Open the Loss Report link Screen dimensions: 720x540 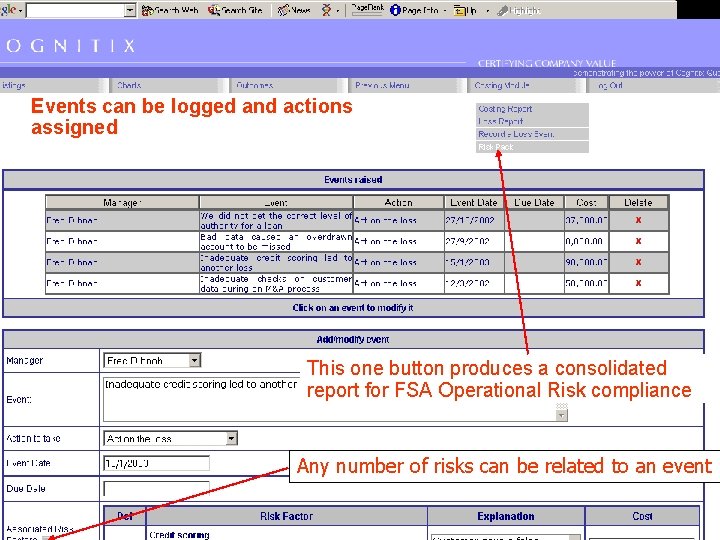pyautogui.click(x=501, y=121)
